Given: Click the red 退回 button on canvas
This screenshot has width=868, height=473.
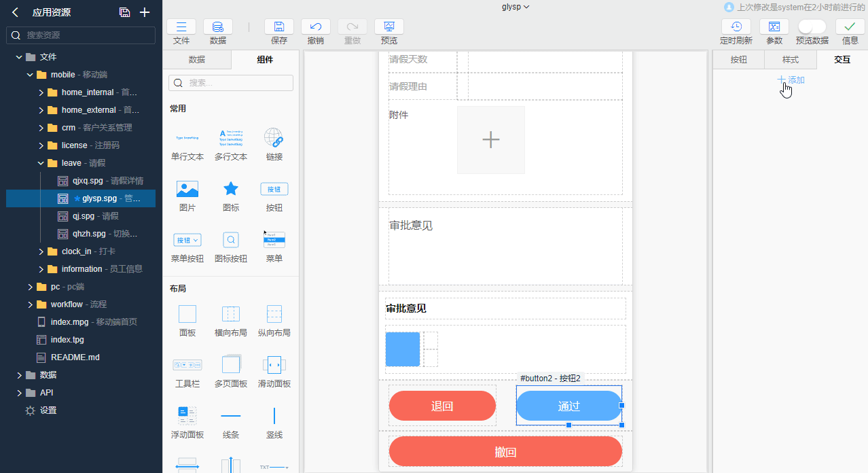Looking at the screenshot, I should coord(442,406).
